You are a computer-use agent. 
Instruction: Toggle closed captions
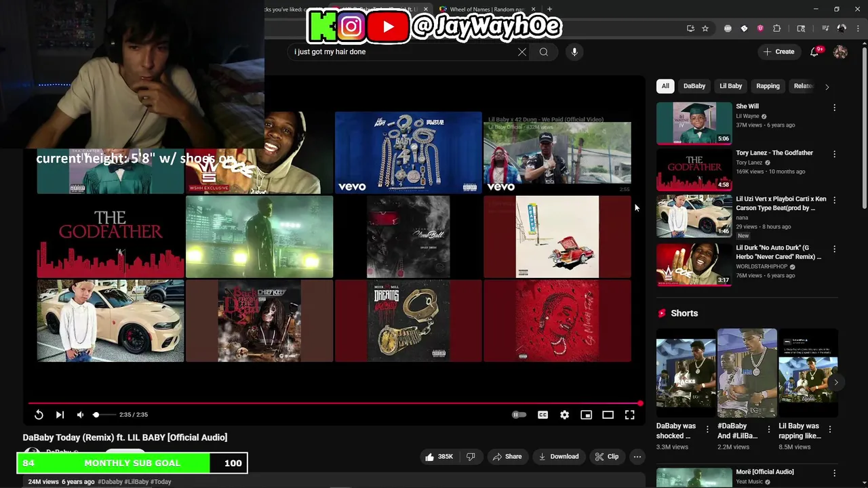point(543,415)
